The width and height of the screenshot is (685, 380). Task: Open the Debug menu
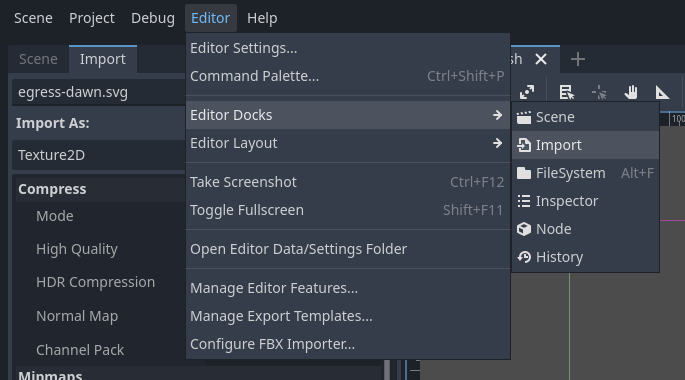[x=153, y=18]
